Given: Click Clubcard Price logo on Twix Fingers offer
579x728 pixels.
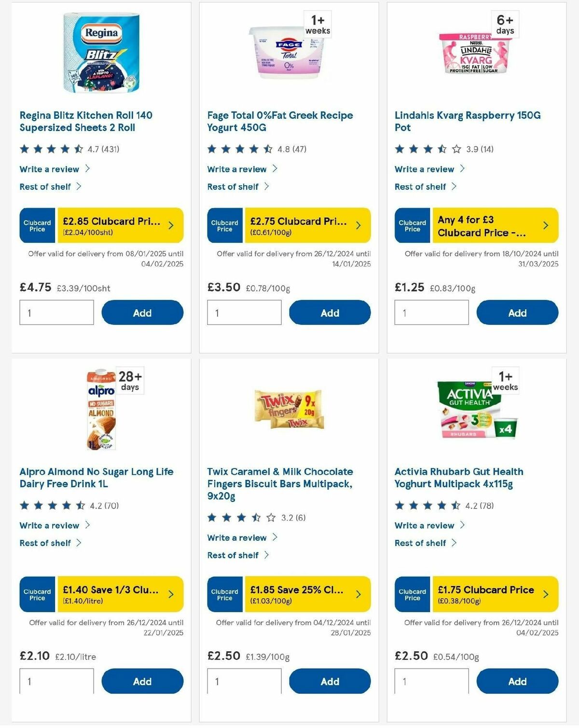Looking at the screenshot, I should [x=224, y=594].
